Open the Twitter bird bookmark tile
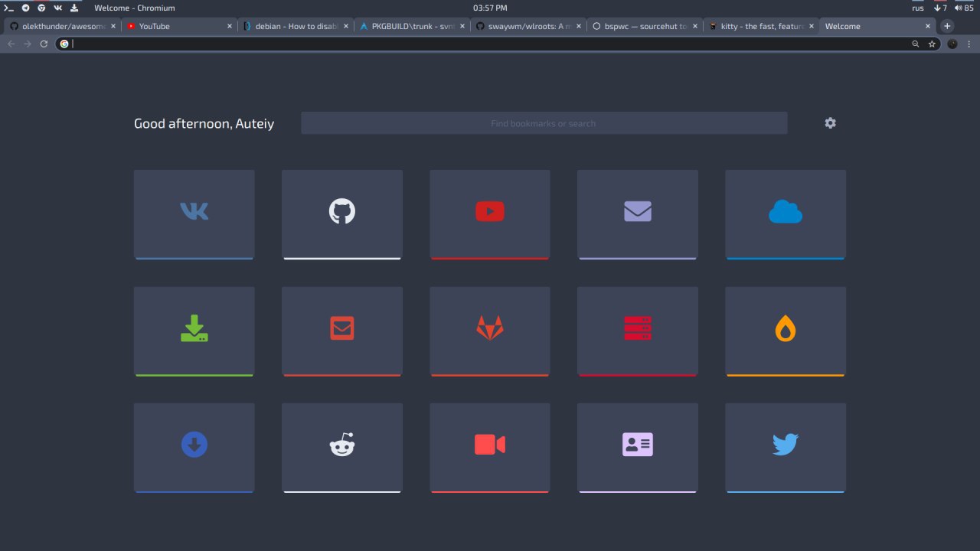This screenshot has width=980, height=551. tap(786, 448)
